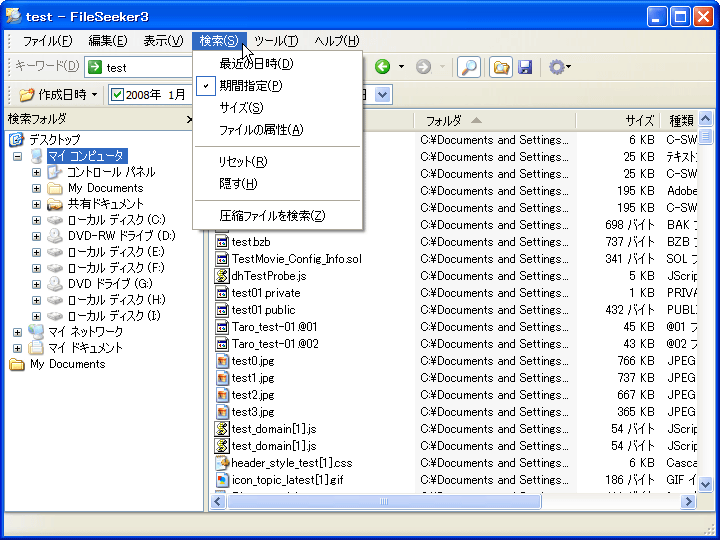The width and height of the screenshot is (720, 540).
Task: Open the ヘルプ(H) menu
Action: coord(337,41)
